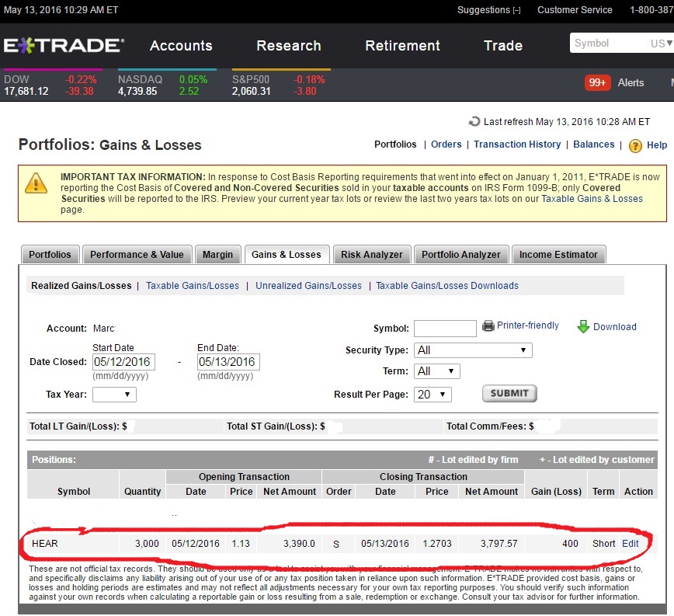Click the Printer-friendly link
The height and width of the screenshot is (616, 674).
click(528, 325)
